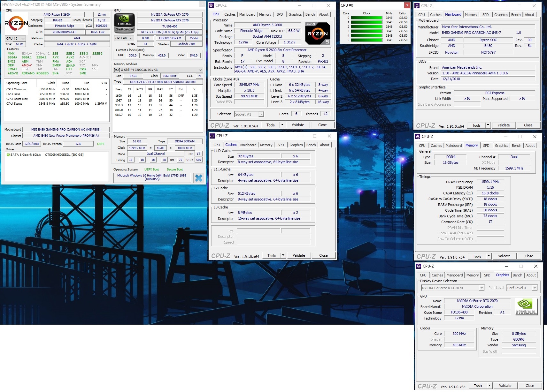Click Close button in CPU-Z Caches window
Screen dimensions: 547x392
pyautogui.click(x=323, y=255)
